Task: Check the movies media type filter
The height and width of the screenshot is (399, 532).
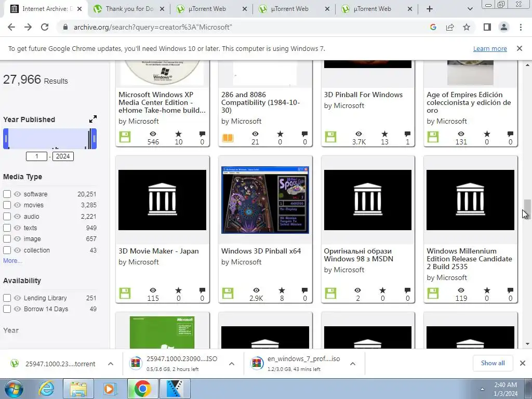Action: (7, 205)
